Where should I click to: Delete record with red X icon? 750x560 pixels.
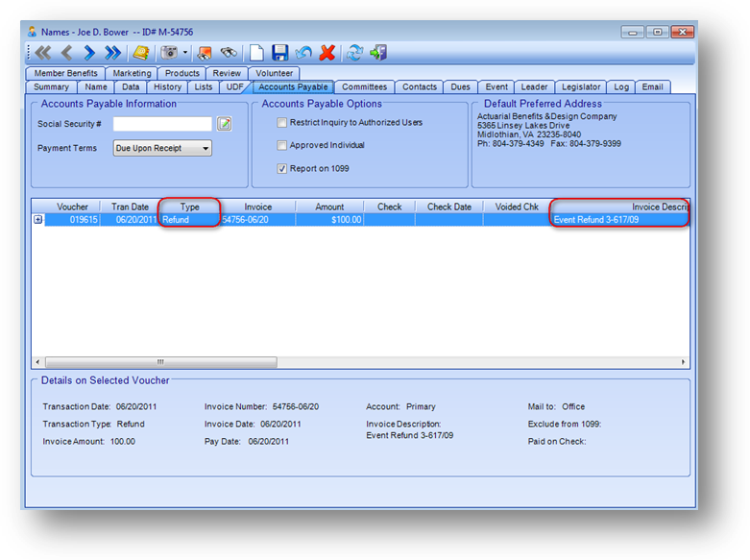coord(327,53)
